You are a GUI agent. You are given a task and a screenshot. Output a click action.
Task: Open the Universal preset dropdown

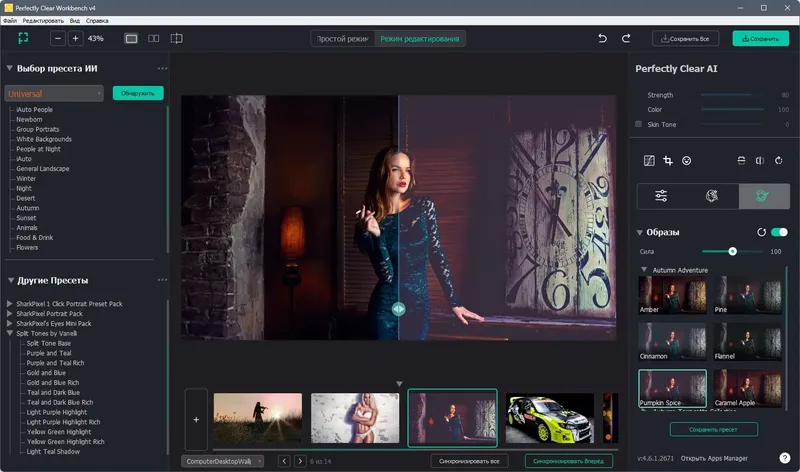pos(54,93)
